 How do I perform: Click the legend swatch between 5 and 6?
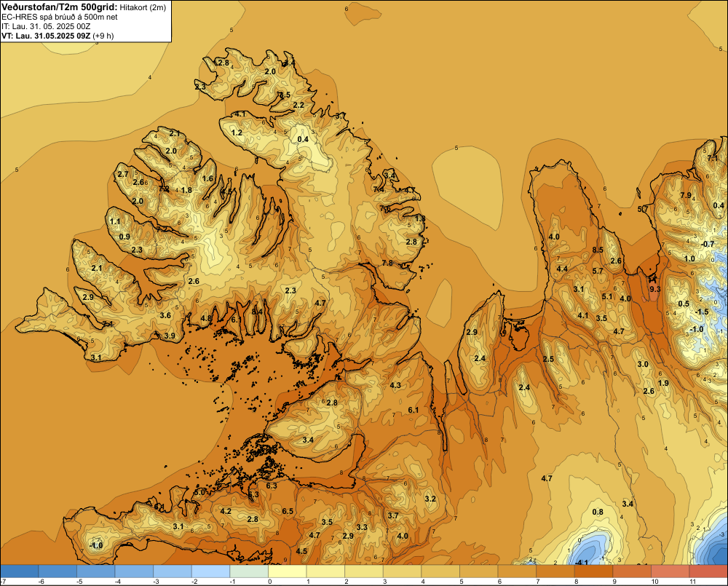point(479,571)
